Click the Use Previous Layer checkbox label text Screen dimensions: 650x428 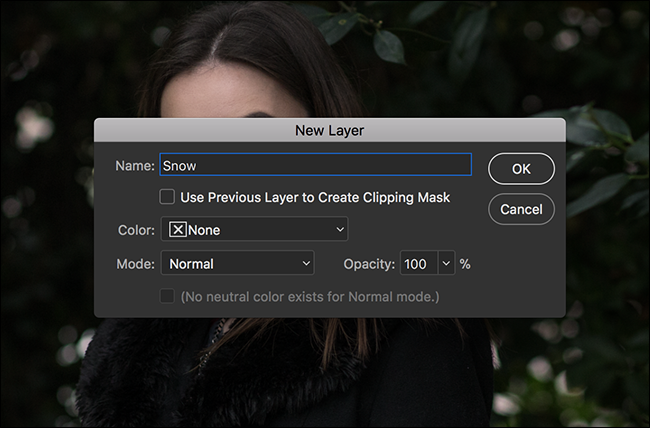[x=315, y=197]
